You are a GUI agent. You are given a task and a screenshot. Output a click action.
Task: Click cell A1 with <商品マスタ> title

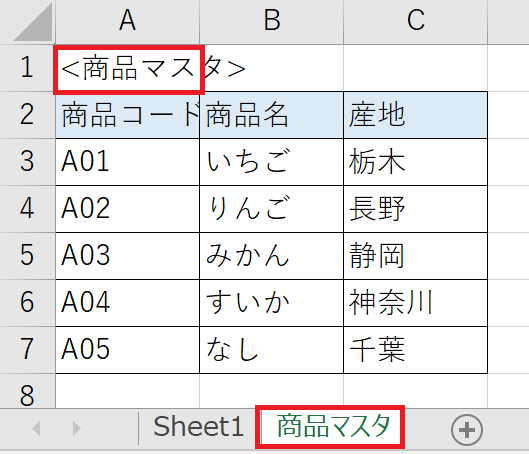click(128, 68)
